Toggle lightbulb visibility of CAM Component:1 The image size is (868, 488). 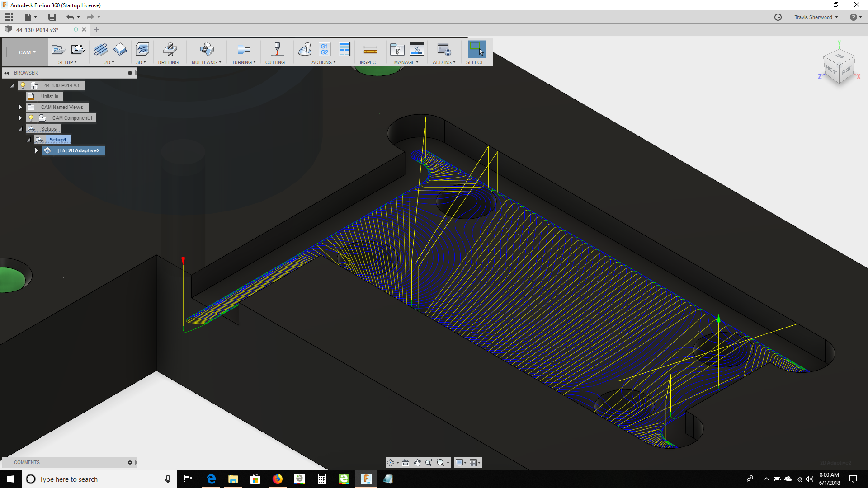pos(31,118)
